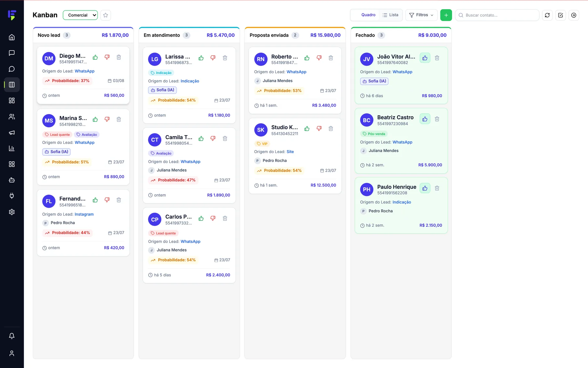The height and width of the screenshot is (368, 588).
Task: Open the contacts people icon in sidebar
Action: (x=12, y=116)
